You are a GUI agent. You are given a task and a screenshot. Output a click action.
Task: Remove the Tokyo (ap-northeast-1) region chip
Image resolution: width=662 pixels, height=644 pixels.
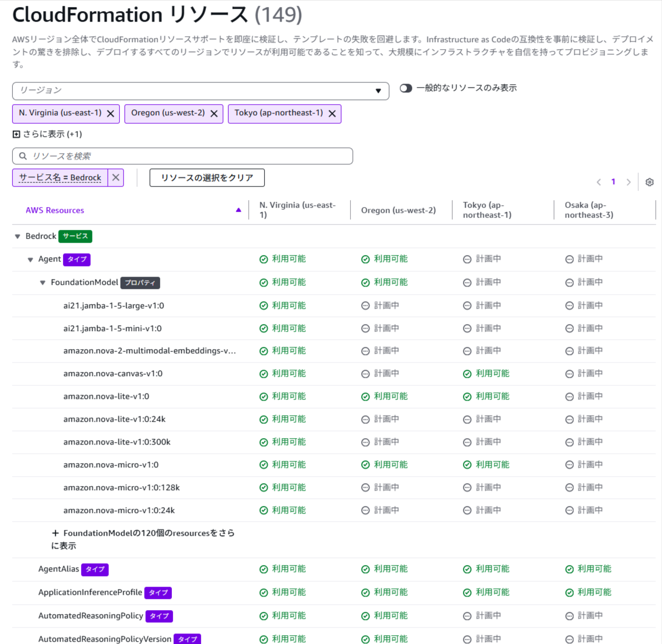332,113
